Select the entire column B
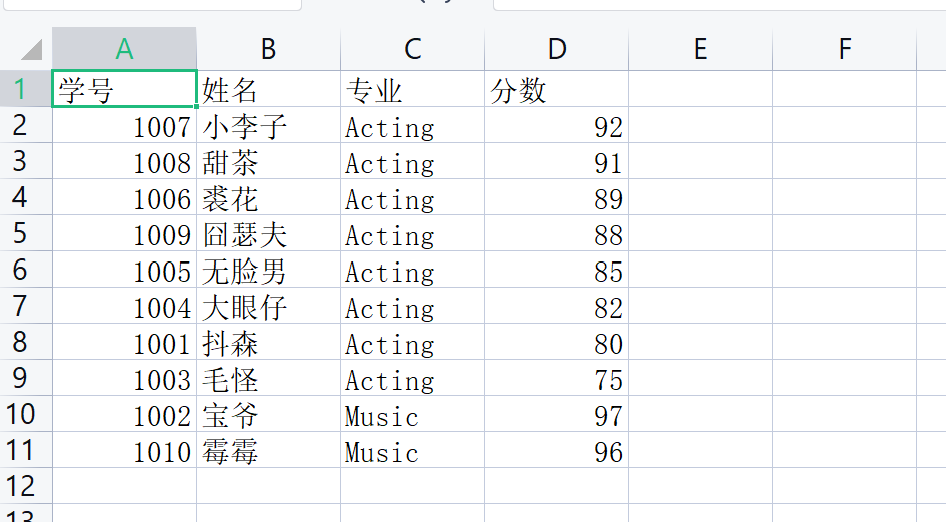This screenshot has height=522, width=946. click(x=268, y=49)
